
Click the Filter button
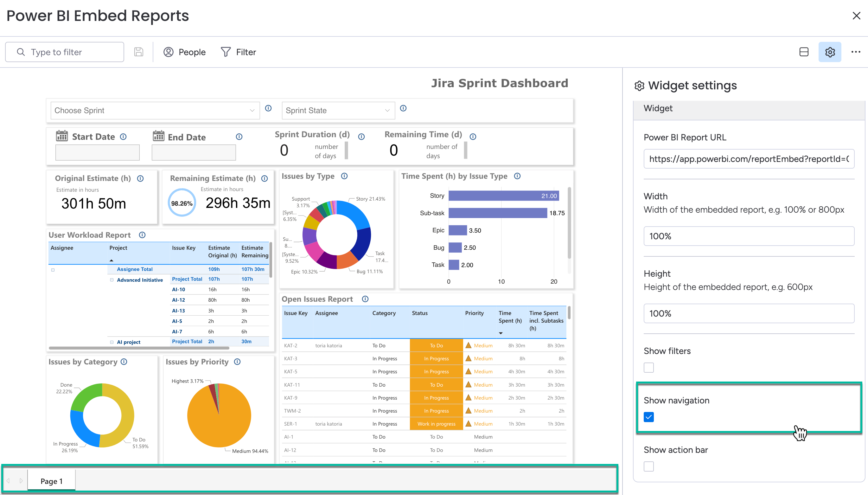pyautogui.click(x=238, y=52)
